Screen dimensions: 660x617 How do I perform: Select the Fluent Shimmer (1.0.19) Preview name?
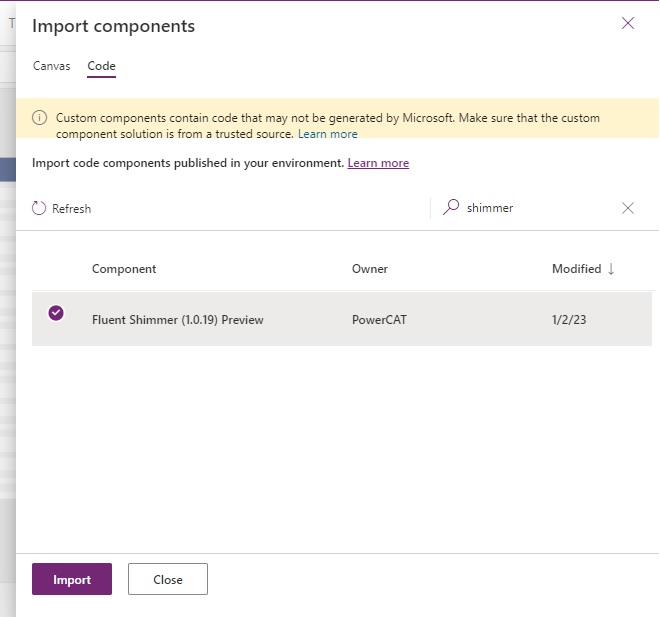point(178,320)
